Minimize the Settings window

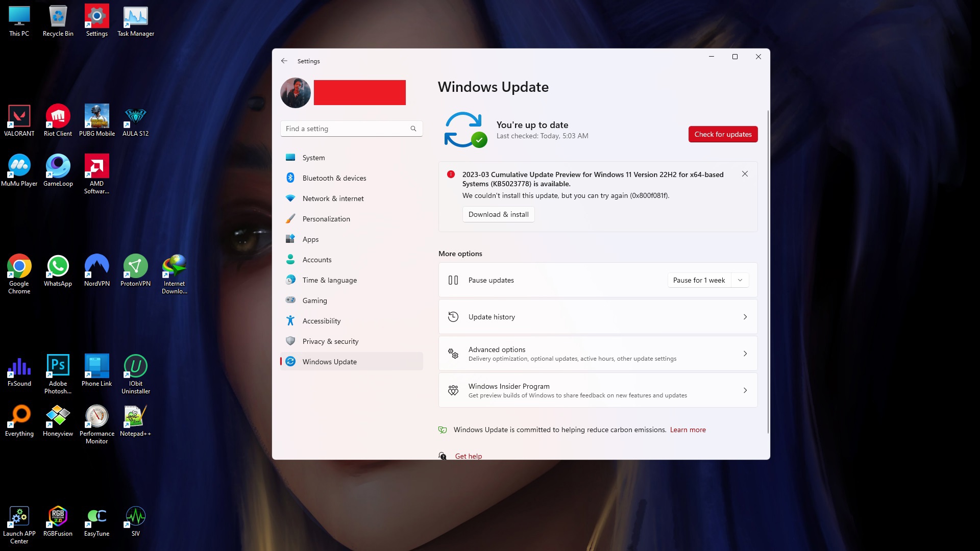click(711, 57)
